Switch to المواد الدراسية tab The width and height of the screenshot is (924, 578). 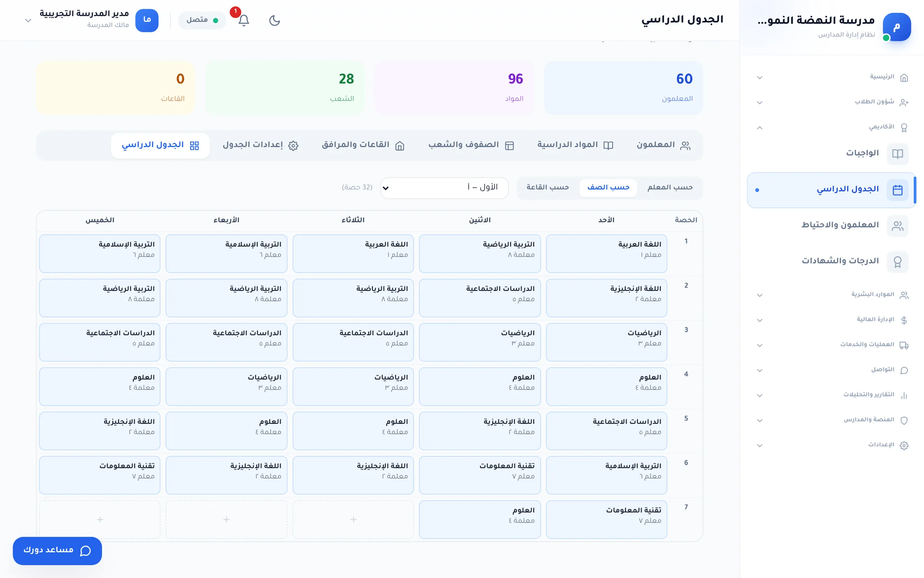(575, 145)
